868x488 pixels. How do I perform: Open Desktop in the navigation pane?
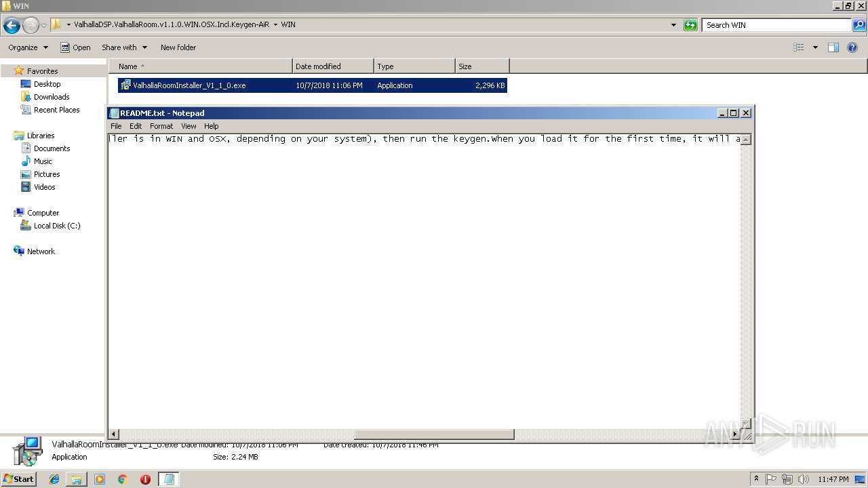pyautogui.click(x=47, y=84)
